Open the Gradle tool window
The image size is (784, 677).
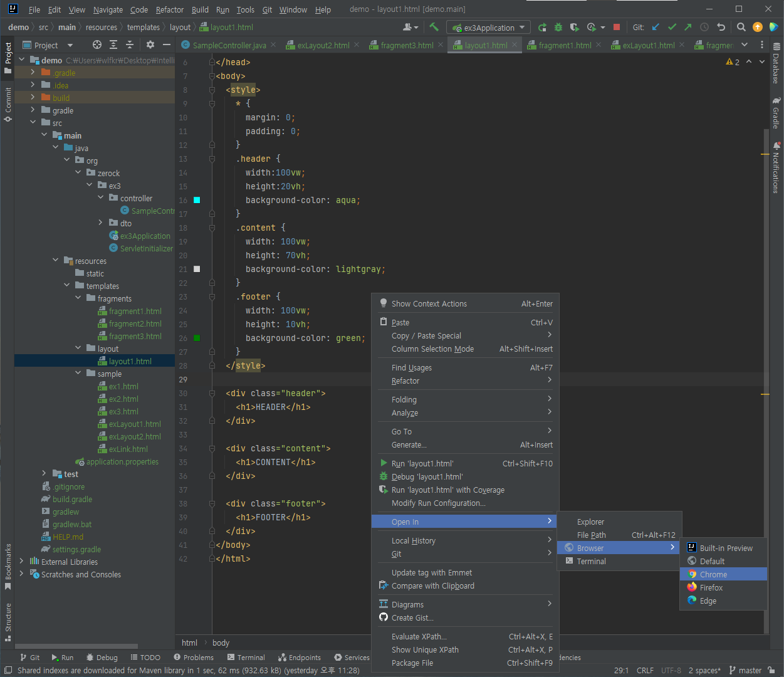(776, 112)
